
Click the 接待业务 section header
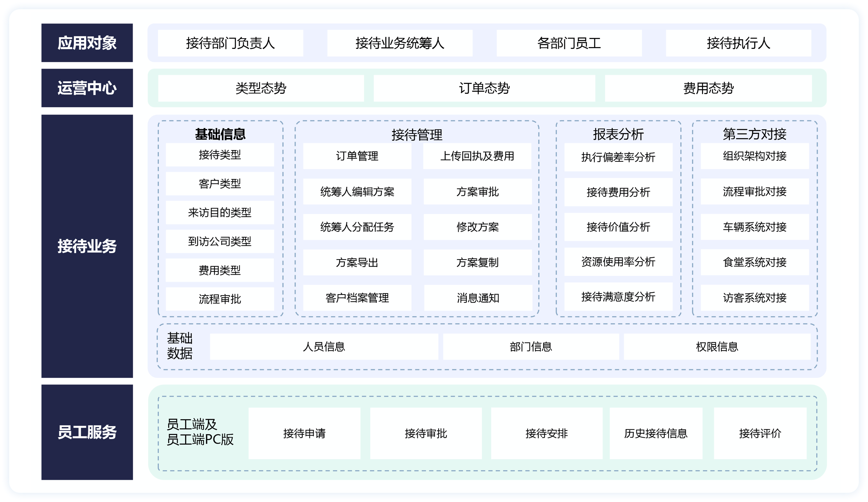[x=87, y=246]
